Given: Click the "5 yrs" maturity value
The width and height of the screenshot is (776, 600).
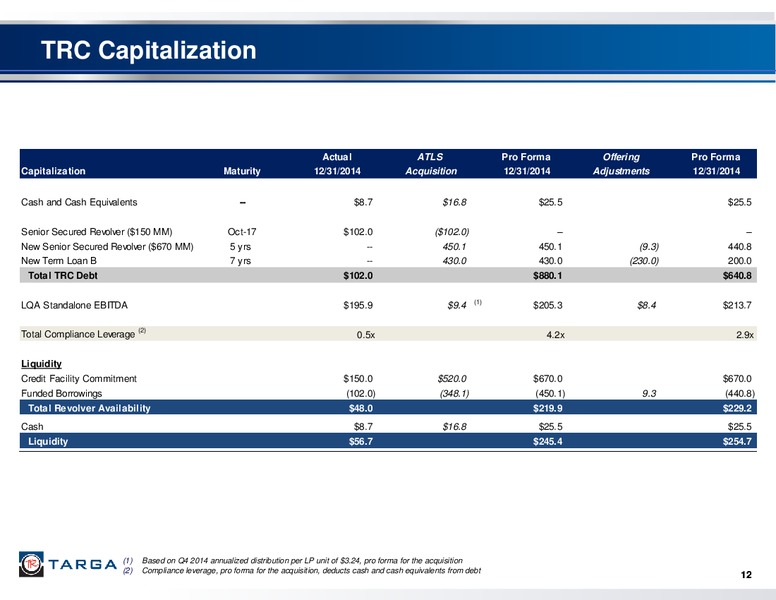Looking at the screenshot, I should tap(241, 247).
